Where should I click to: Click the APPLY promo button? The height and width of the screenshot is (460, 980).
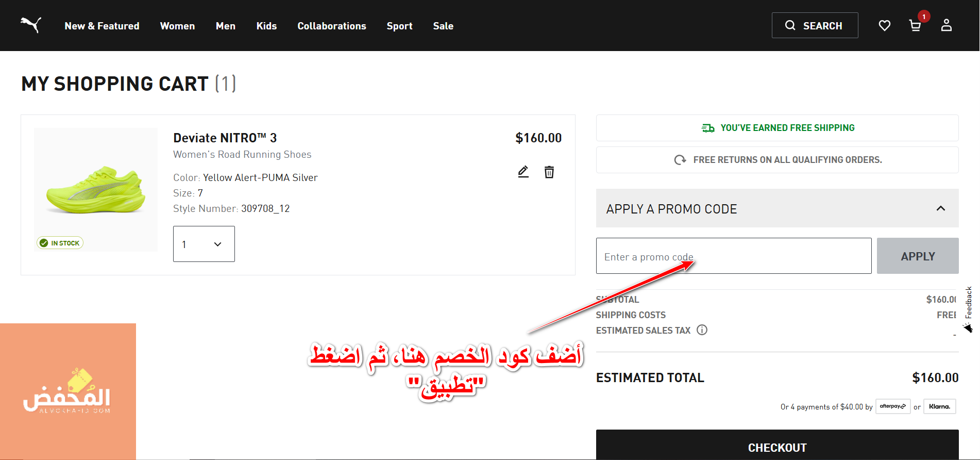pos(918,256)
